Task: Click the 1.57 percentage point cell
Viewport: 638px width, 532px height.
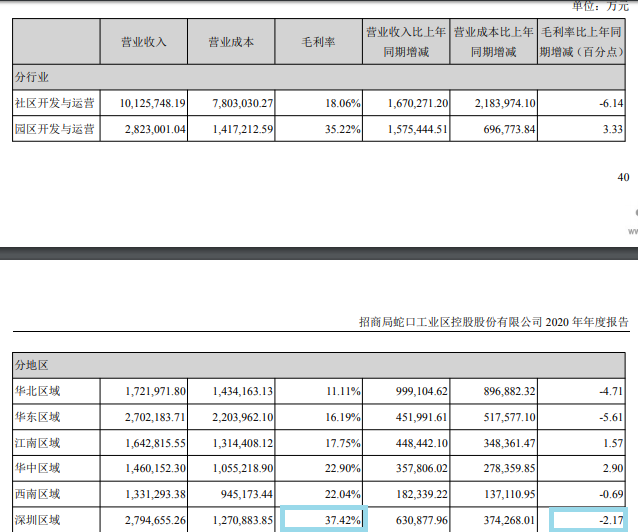Action: (581, 442)
